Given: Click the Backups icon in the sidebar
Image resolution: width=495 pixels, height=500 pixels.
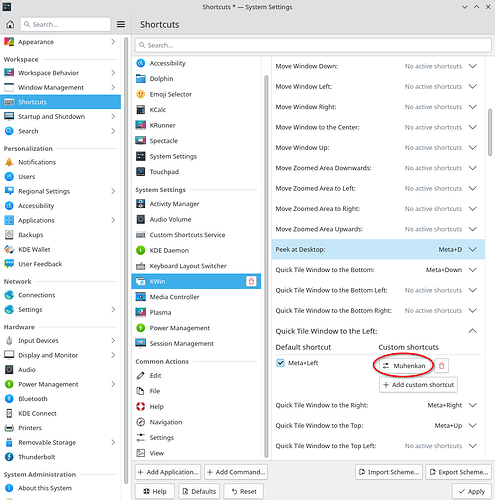Looking at the screenshot, I should coord(9,235).
